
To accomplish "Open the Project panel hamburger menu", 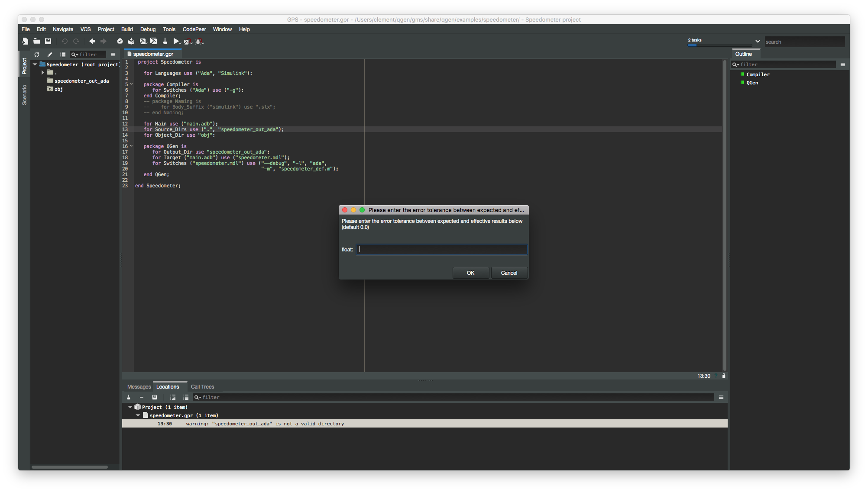I will [113, 55].
